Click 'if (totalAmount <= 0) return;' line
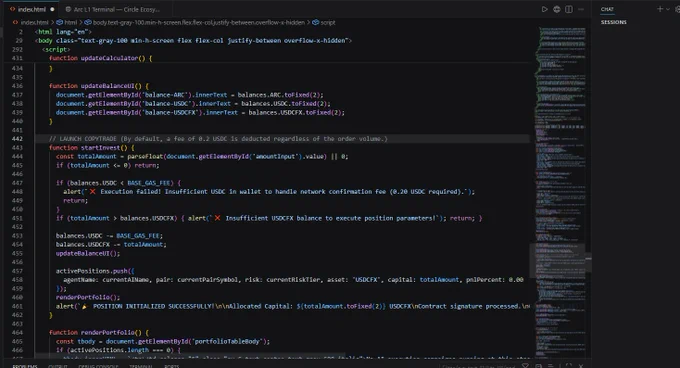The image size is (680, 368). point(108,165)
